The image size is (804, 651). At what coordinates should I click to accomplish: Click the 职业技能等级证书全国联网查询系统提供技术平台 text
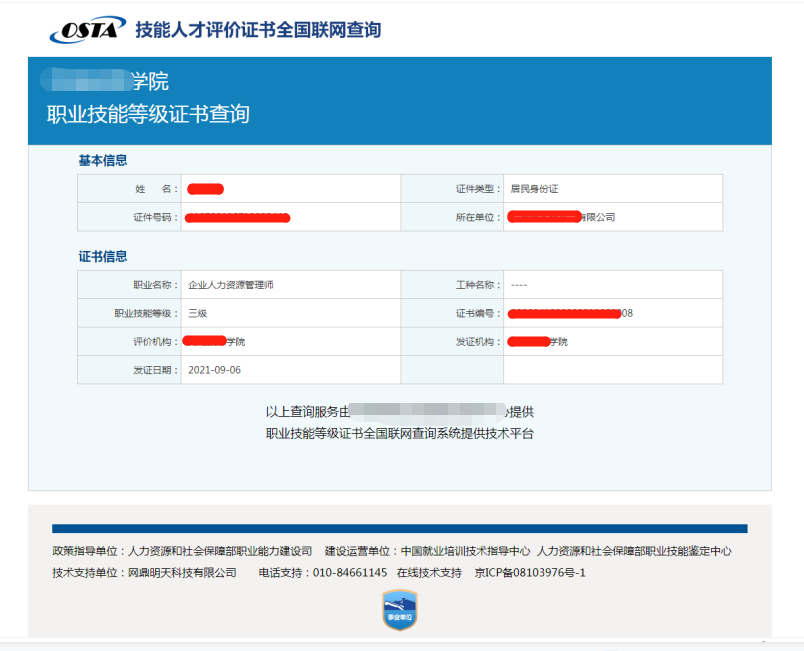pos(400,434)
